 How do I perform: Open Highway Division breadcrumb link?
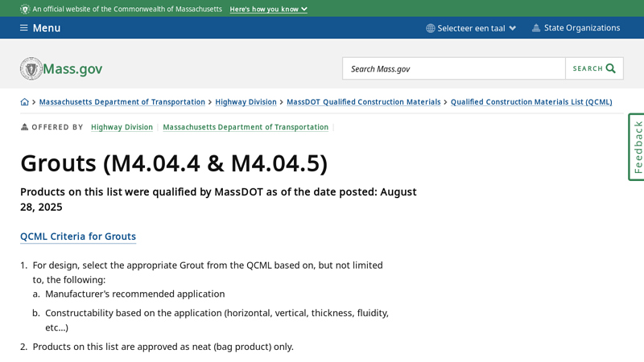click(246, 102)
